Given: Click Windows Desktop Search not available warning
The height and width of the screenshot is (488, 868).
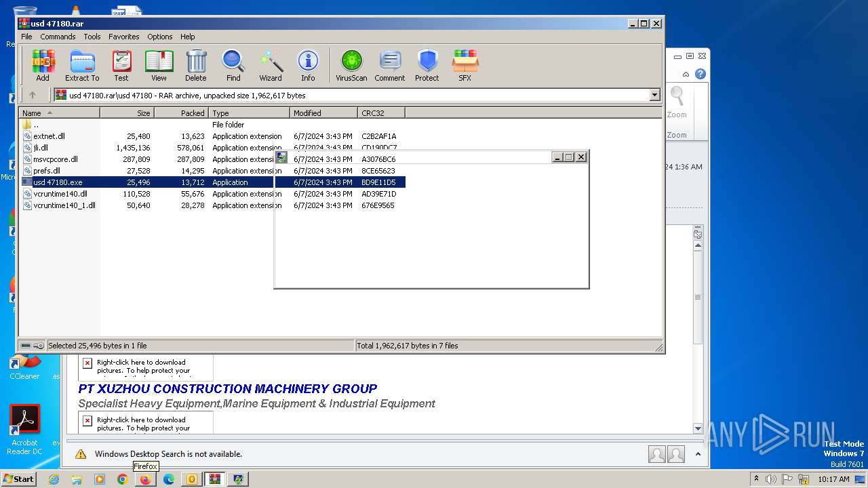Looking at the screenshot, I should tap(168, 454).
